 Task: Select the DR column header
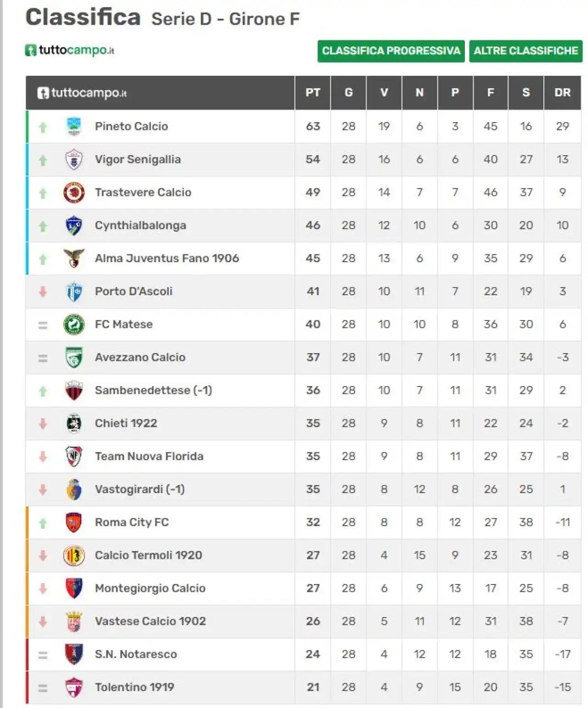(562, 93)
